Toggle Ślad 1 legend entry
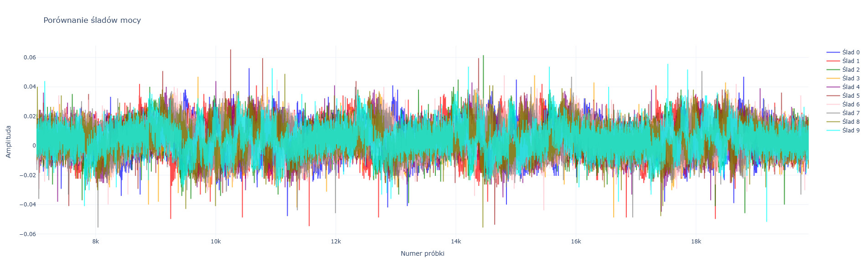Viewport: 868px width, 274px height. (850, 61)
